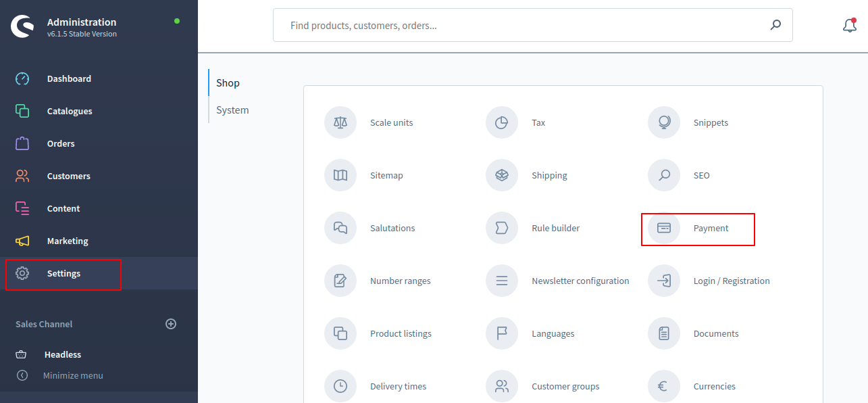Click the Payment credit card icon

[x=664, y=229]
